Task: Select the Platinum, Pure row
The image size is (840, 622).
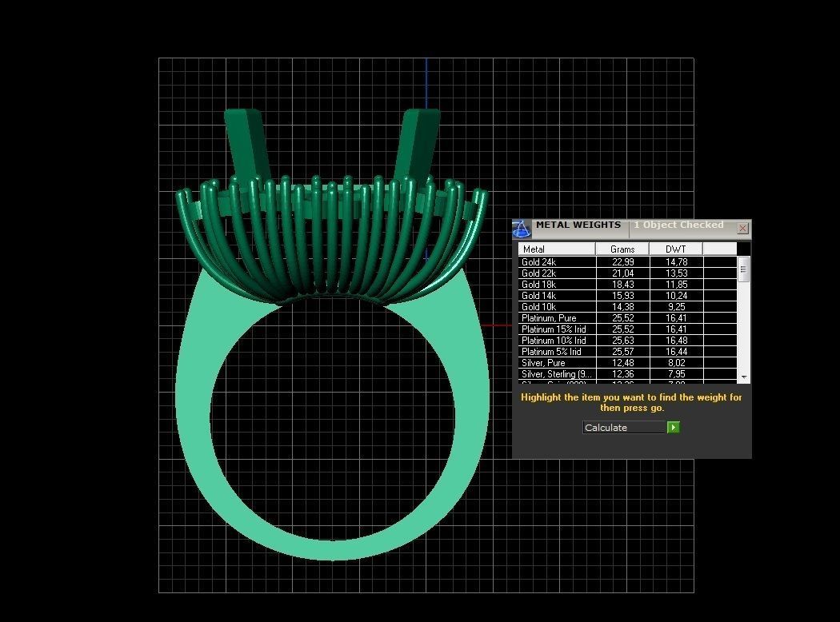Action: coord(627,318)
